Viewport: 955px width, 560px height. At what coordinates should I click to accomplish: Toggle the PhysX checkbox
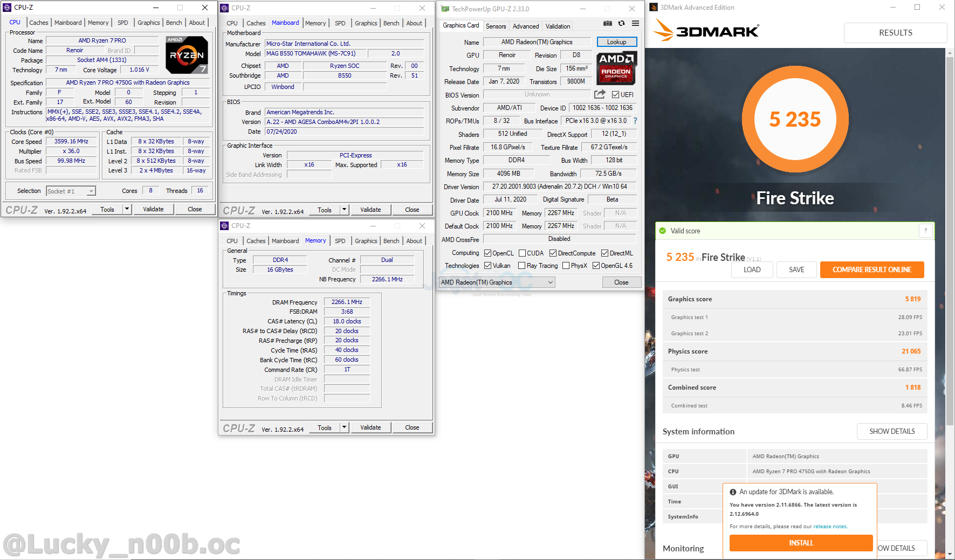click(566, 266)
